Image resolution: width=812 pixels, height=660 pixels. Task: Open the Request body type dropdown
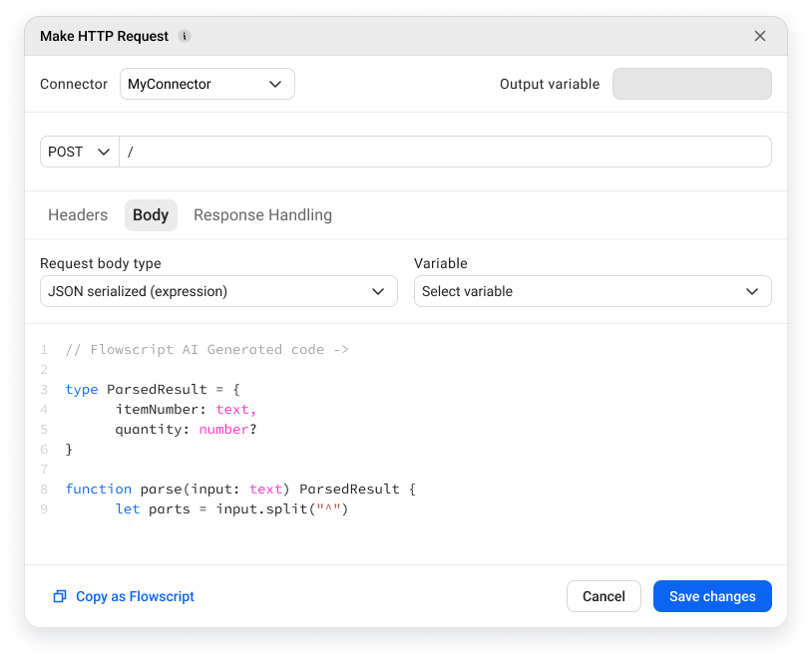(218, 291)
